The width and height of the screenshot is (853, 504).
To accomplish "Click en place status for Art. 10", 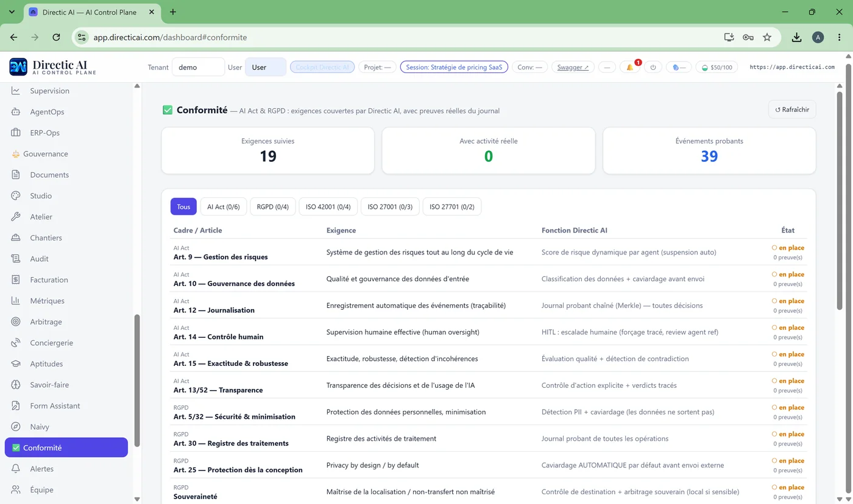I will coord(788,275).
